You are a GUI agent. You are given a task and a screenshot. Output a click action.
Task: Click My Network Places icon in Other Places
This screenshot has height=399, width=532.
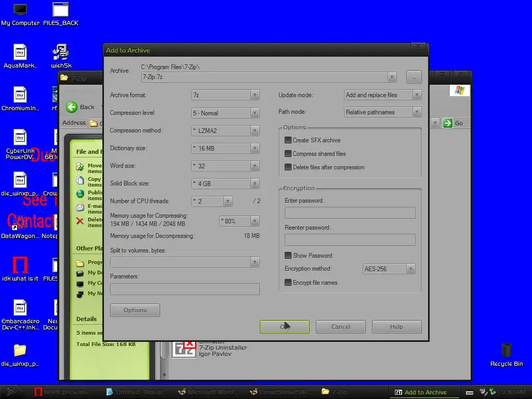click(x=79, y=294)
